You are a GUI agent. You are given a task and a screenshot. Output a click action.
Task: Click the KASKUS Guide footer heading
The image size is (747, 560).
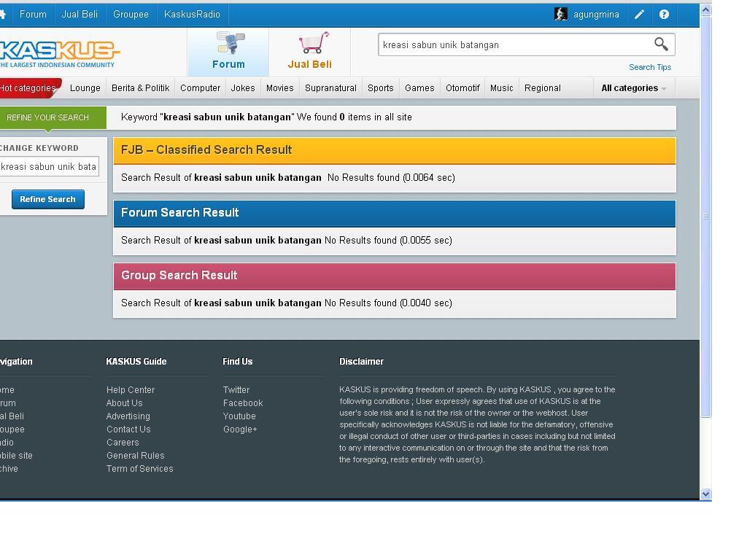click(136, 362)
